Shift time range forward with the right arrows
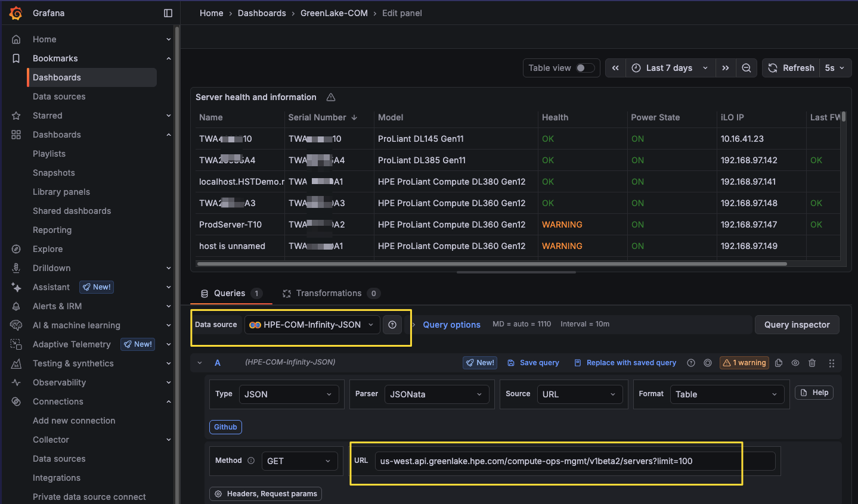858x504 pixels. click(x=726, y=68)
